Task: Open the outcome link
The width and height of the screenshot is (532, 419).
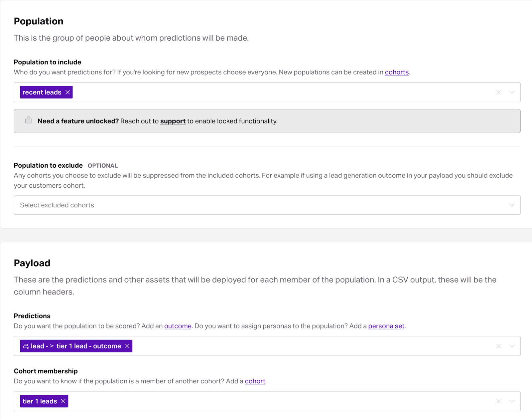Action: pos(178,326)
